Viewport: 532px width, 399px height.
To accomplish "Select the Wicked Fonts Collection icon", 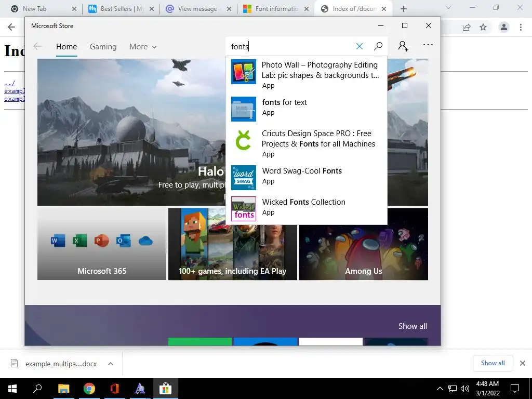I will (244, 209).
